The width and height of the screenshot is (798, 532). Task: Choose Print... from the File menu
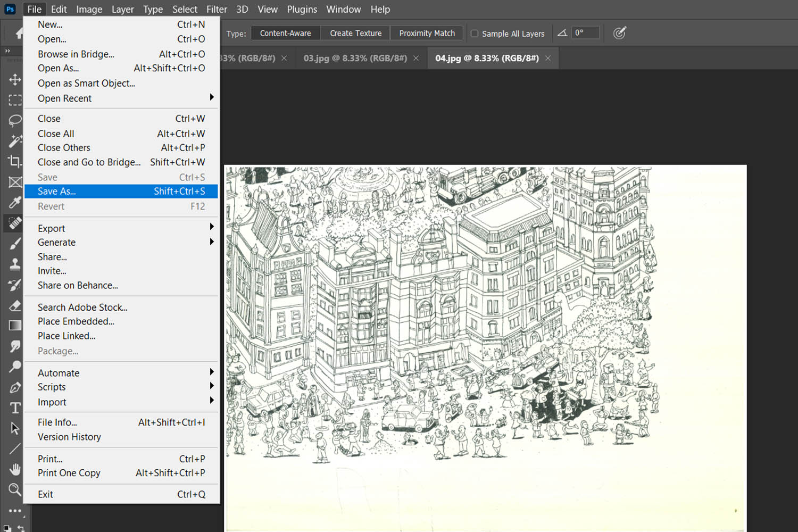[x=121, y=459]
